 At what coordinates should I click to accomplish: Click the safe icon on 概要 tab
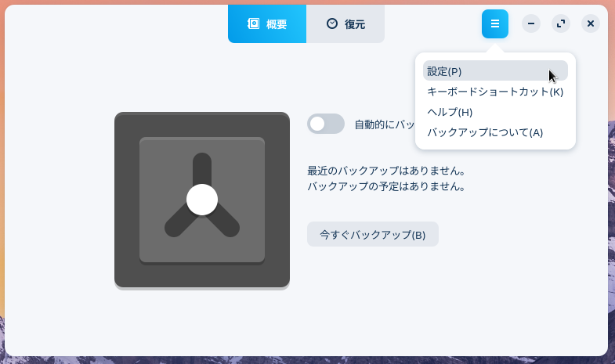[253, 23]
